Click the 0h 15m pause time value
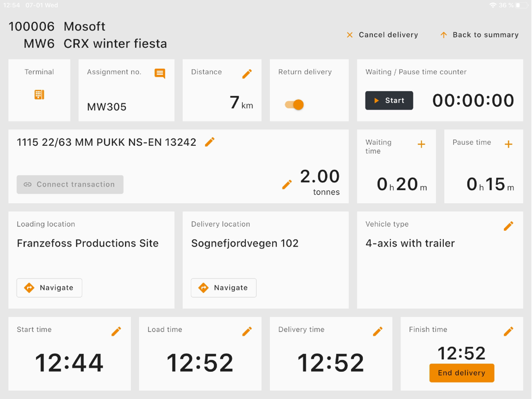The image size is (532, 399). pyautogui.click(x=491, y=184)
